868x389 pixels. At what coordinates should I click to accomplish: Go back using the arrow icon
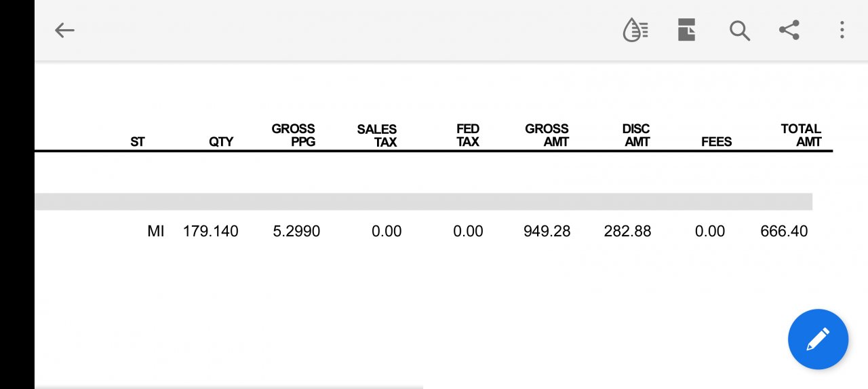click(64, 30)
